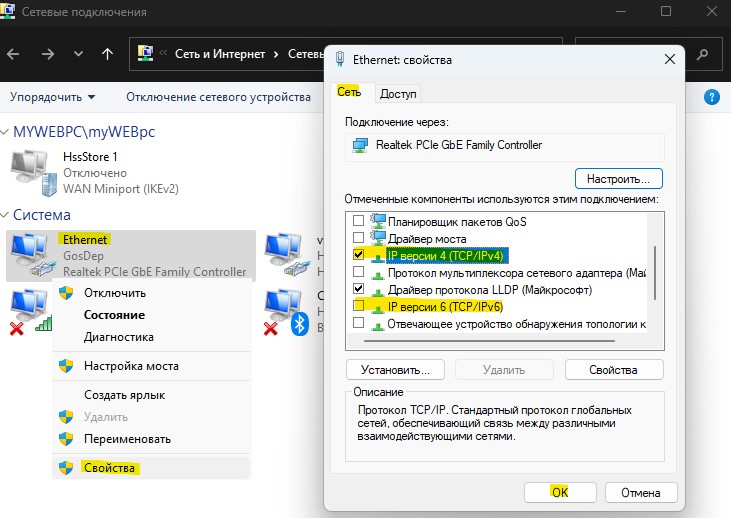Click the bridge driver component icon
This screenshot has height=519, width=731.
click(x=378, y=238)
